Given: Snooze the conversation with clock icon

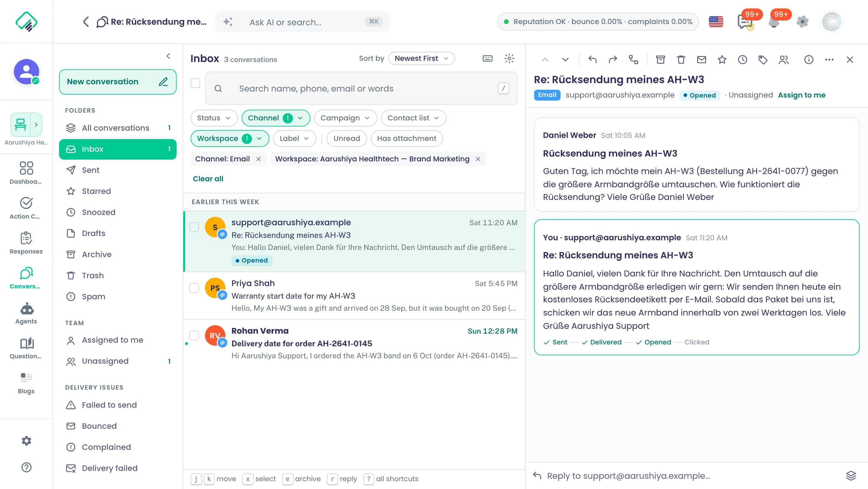Looking at the screenshot, I should (742, 60).
